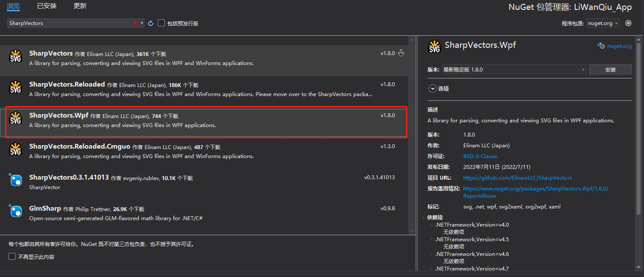Open the ReportAbuse link
The image size is (644, 277).
click(536, 192)
